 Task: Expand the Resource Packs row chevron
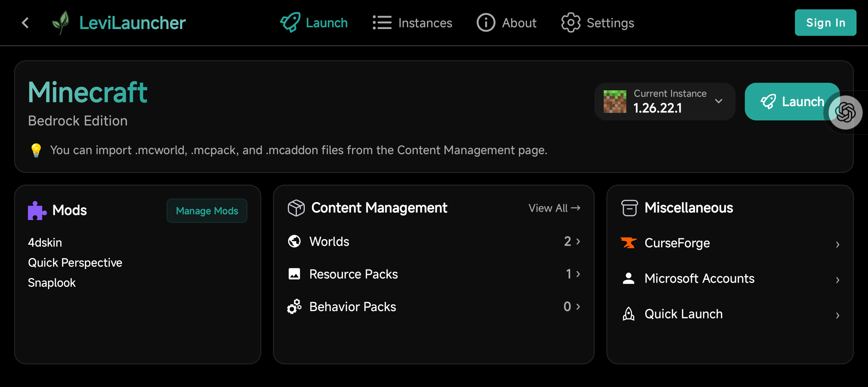pos(578,274)
